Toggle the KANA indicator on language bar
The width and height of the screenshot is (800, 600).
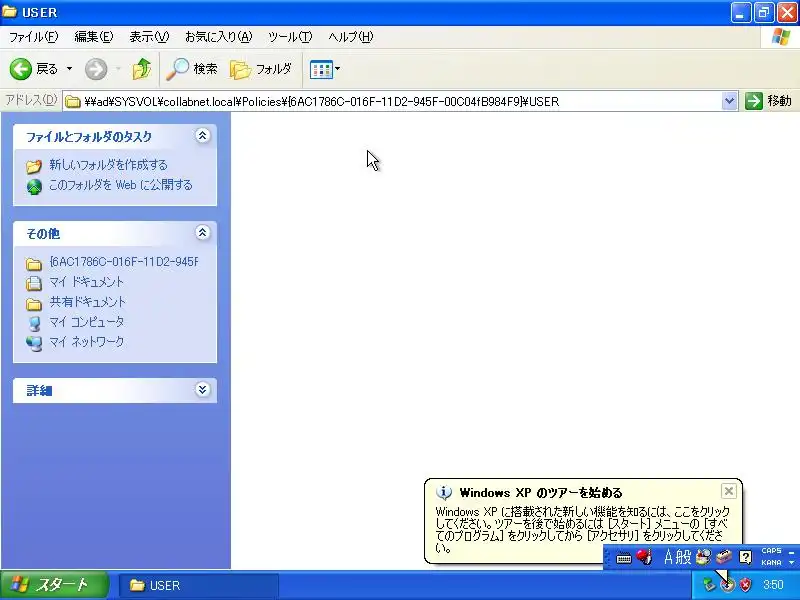pyautogui.click(x=771, y=562)
